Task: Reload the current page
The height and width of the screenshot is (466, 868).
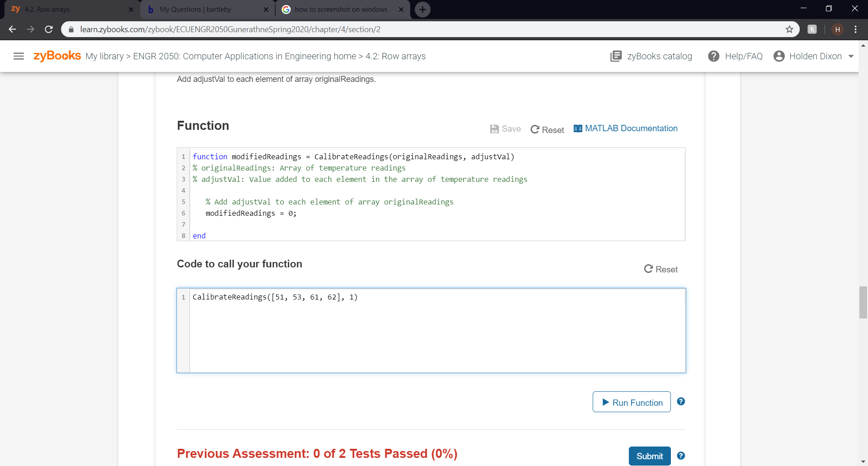Action: click(x=49, y=29)
